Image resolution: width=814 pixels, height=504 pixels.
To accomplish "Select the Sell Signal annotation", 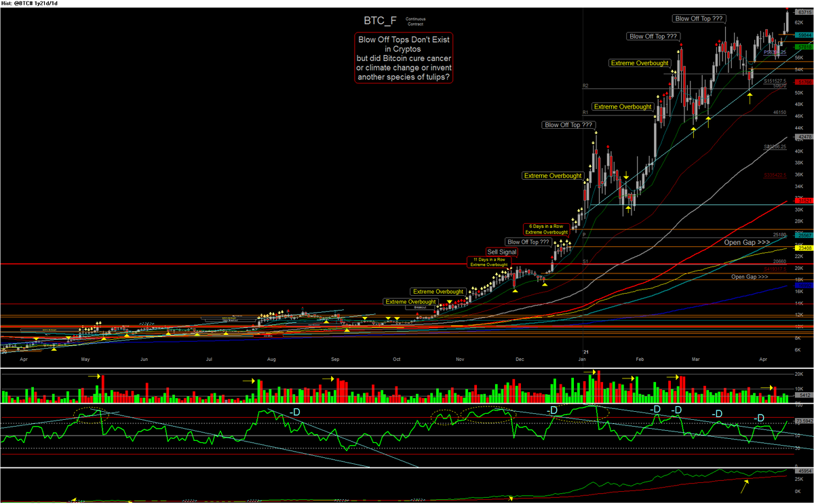I will (x=501, y=252).
